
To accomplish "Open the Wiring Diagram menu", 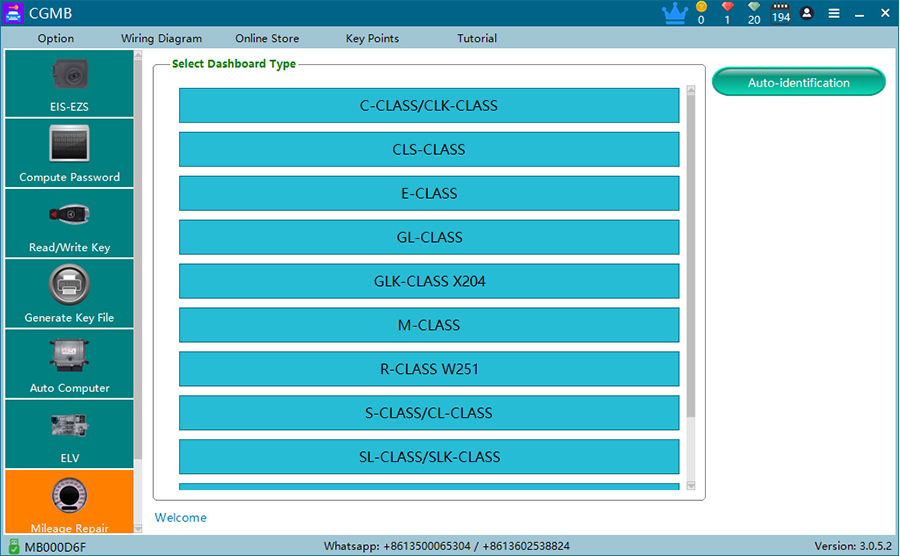I will [161, 39].
